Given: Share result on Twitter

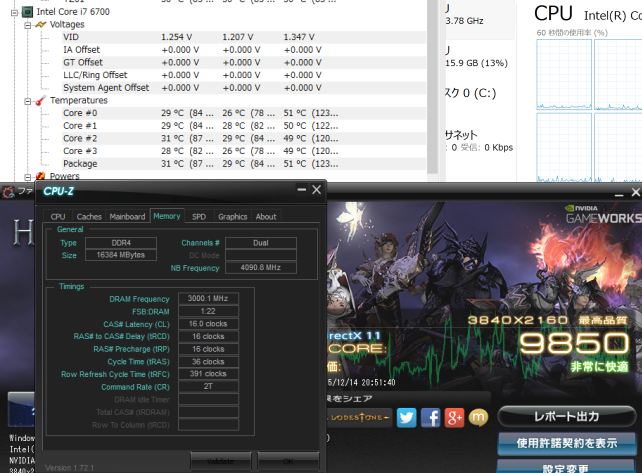Looking at the screenshot, I should pos(407,418).
